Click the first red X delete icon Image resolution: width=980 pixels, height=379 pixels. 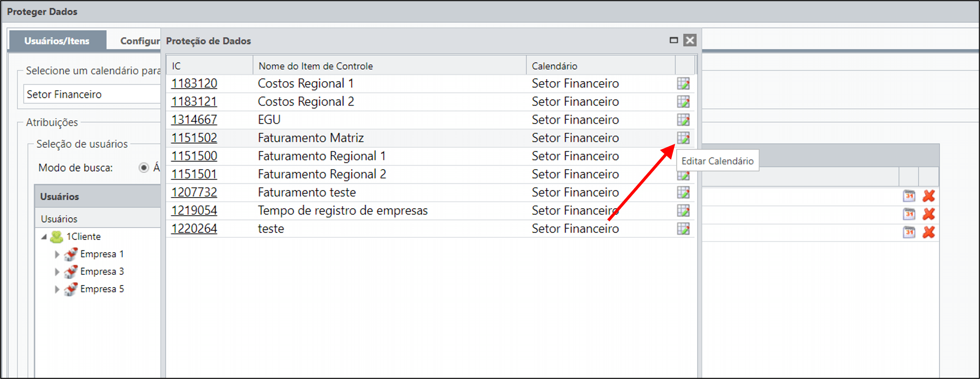click(929, 196)
